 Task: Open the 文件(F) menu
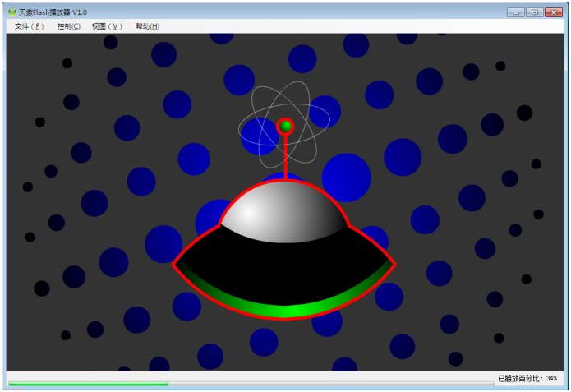click(x=29, y=26)
